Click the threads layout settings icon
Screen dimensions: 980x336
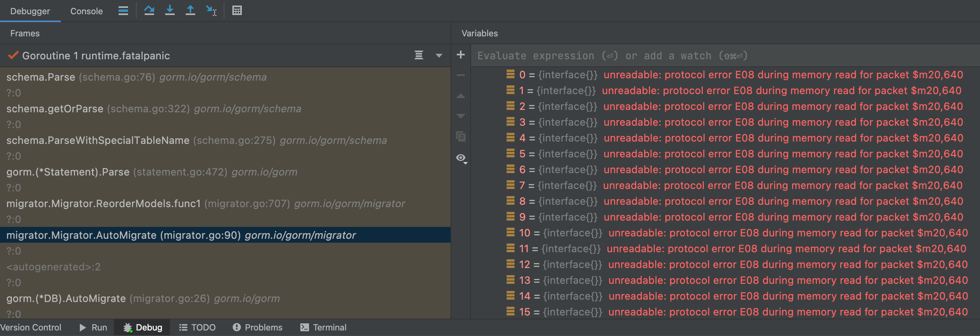(x=123, y=11)
